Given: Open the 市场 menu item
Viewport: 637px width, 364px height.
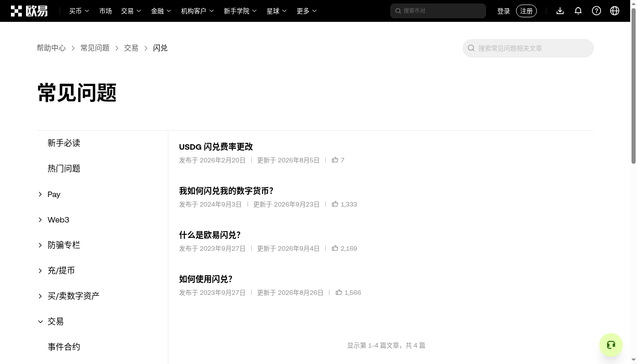Looking at the screenshot, I should click(106, 11).
